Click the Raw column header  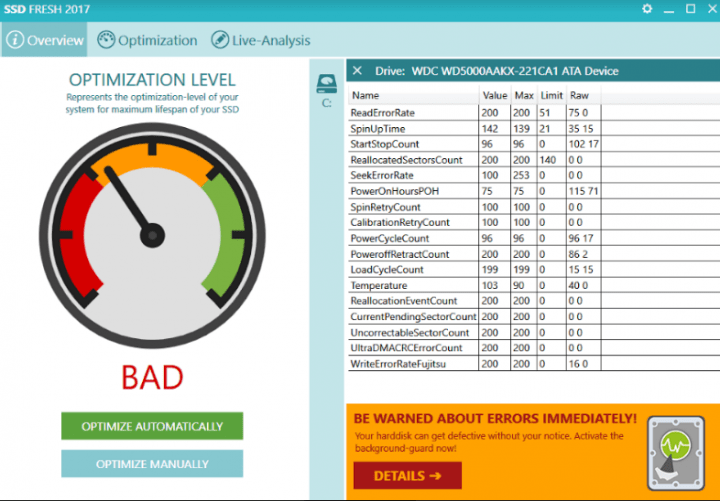[584, 96]
